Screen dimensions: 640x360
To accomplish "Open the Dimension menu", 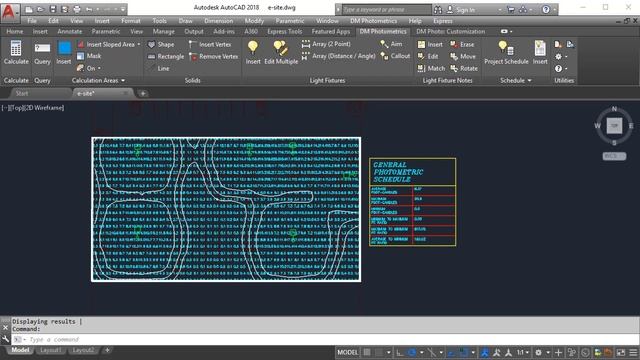I will click(218, 21).
